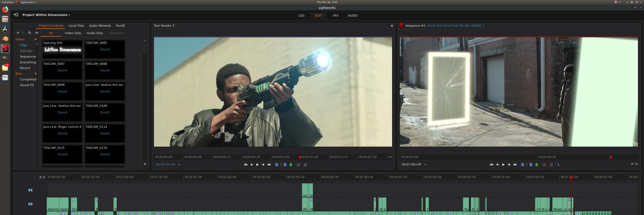
Task: Select the TASCAM_0116 sound clip
Action: [105, 154]
